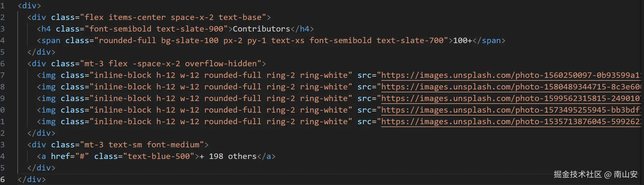Click the src link with photo-1573495255945
This screenshot has height=185, width=644.
coord(510,110)
